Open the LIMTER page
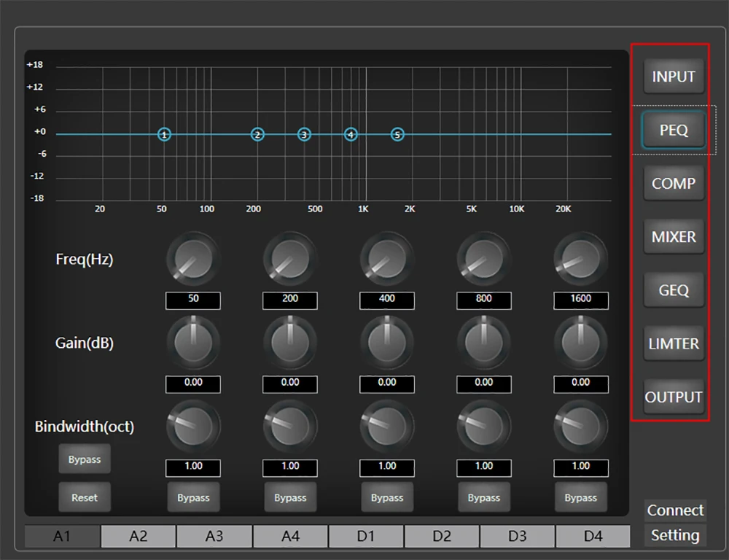This screenshot has height=560, width=729. click(673, 343)
